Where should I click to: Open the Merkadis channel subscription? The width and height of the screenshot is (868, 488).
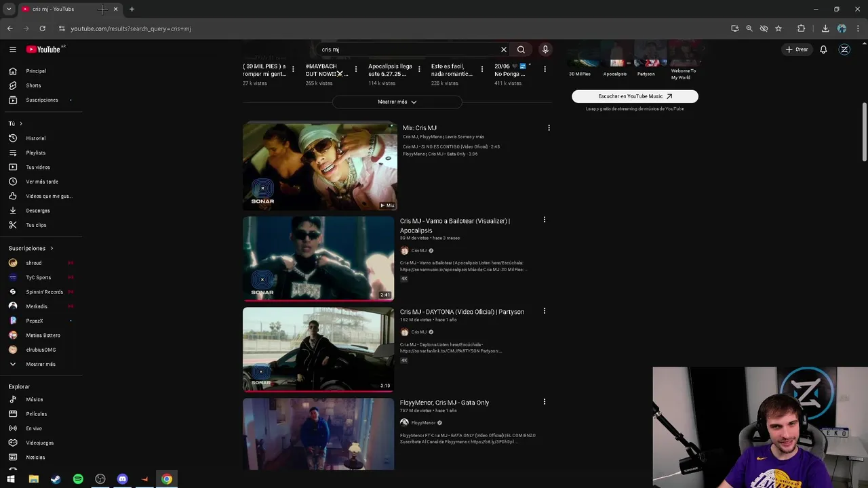37,306
